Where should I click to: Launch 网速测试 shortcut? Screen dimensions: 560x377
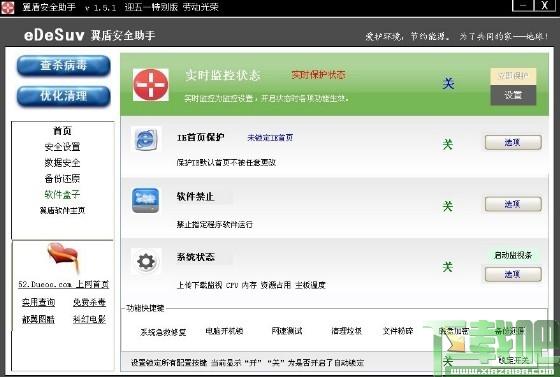(x=287, y=331)
